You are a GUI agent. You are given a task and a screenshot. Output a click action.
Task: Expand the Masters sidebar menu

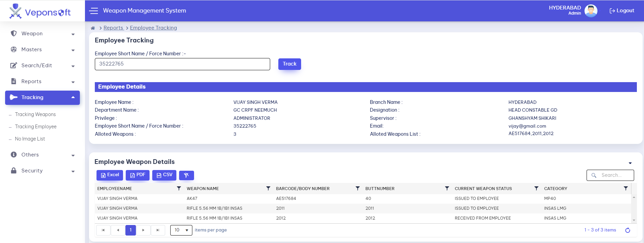(x=42, y=50)
